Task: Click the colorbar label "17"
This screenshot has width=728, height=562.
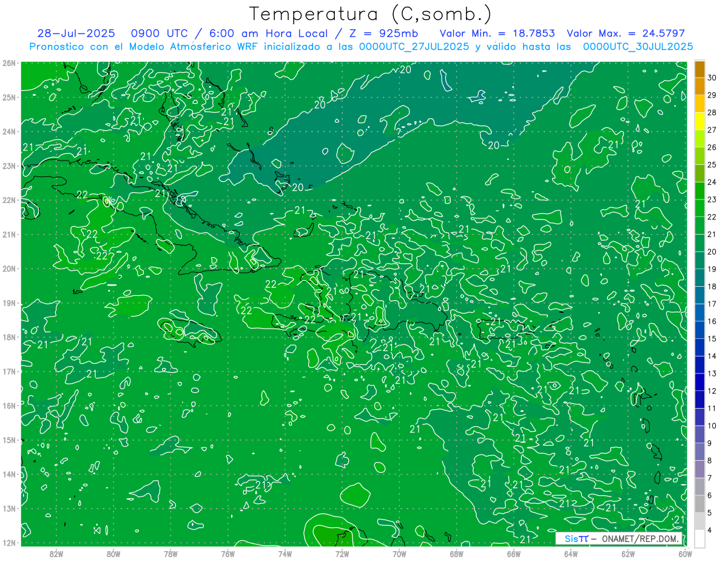Action: click(712, 304)
